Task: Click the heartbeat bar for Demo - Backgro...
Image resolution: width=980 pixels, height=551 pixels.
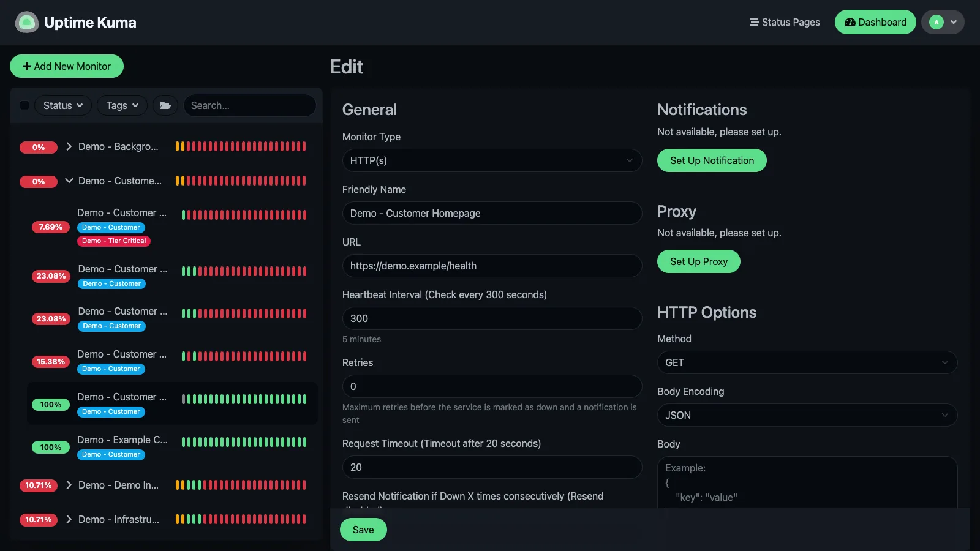Action: pyautogui.click(x=241, y=146)
